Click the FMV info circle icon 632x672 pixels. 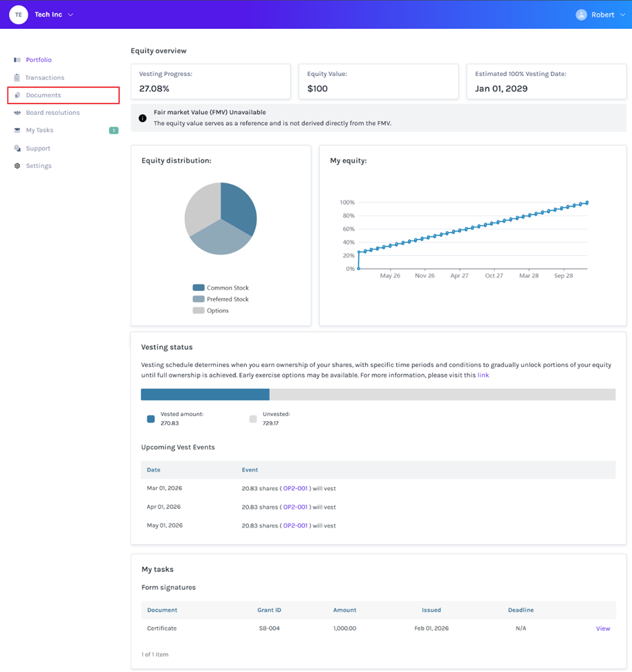[x=143, y=118]
